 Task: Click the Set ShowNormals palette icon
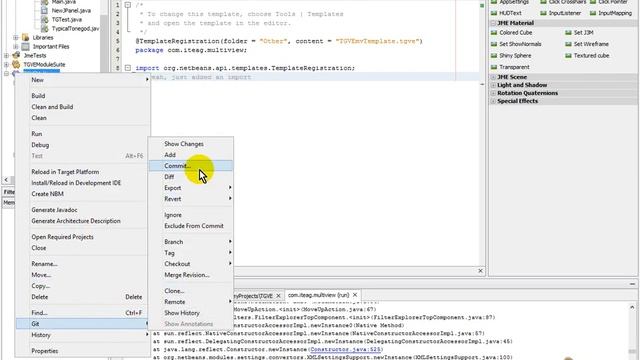[x=494, y=44]
